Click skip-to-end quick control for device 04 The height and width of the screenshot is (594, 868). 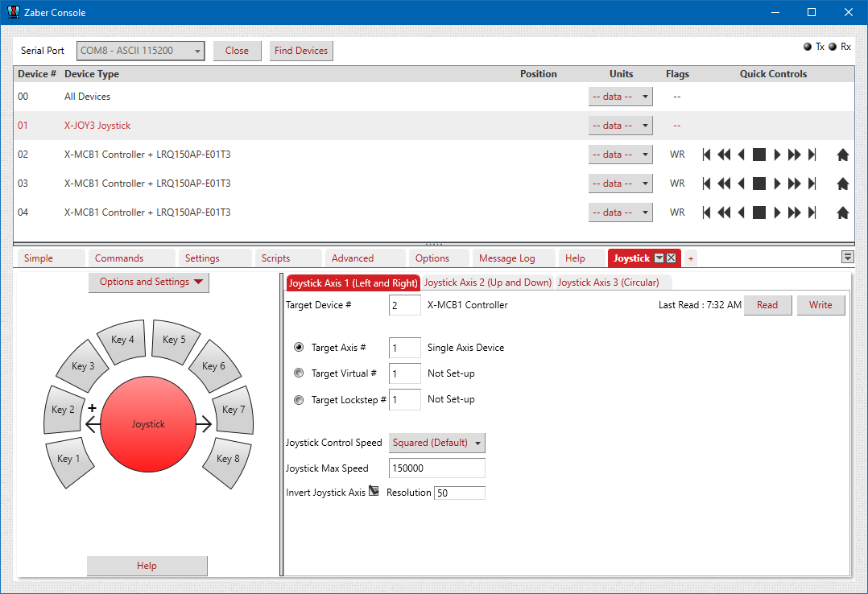pos(812,212)
